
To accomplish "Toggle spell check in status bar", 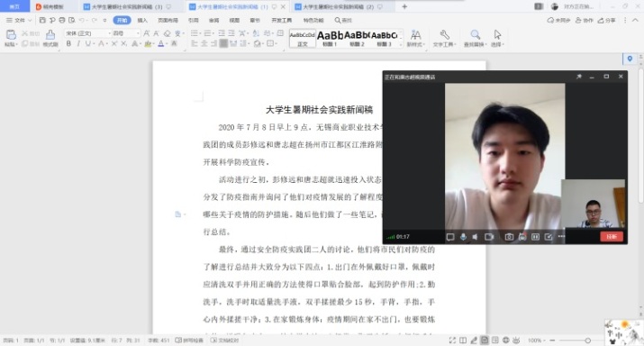I will point(189,341).
